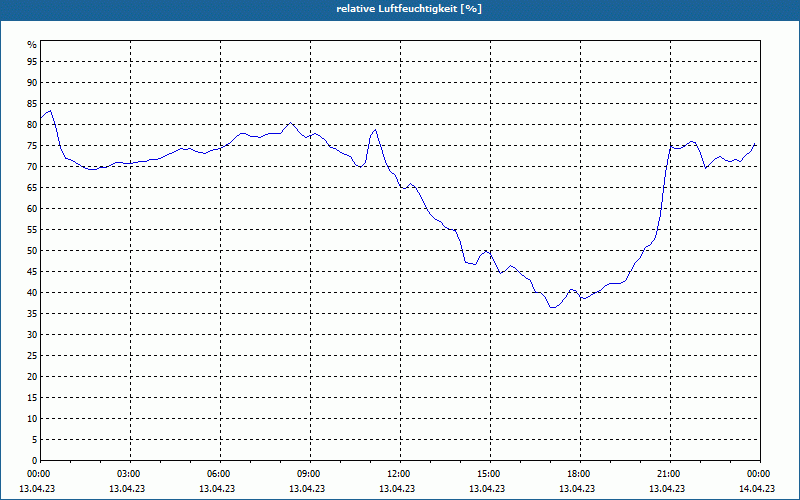Click the humidity curve's peak shortly after midnight
The height and width of the screenshot is (500, 800).
click(50, 111)
